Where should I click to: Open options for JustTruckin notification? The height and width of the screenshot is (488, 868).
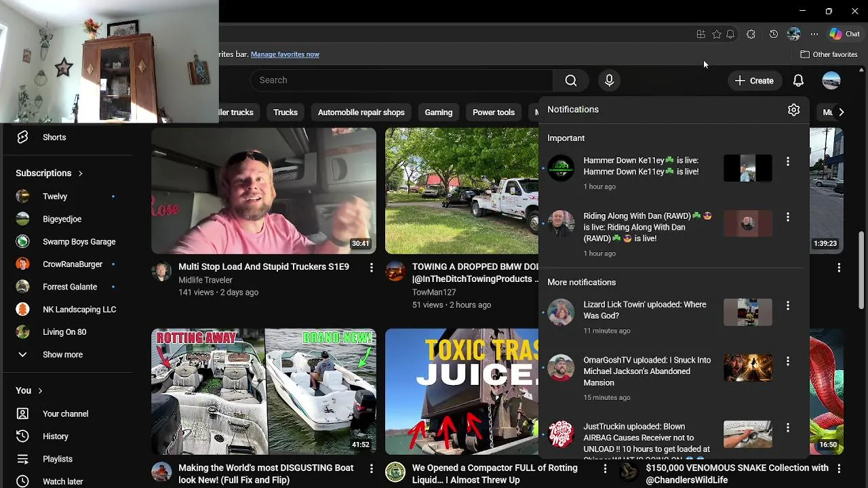click(x=787, y=428)
